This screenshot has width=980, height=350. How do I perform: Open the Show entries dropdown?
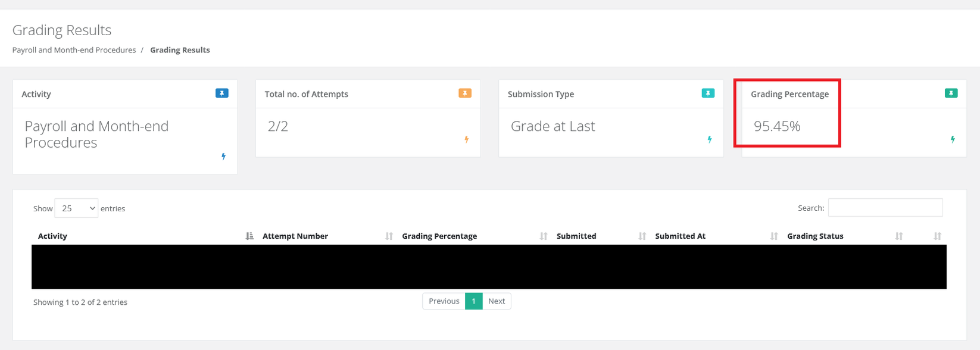click(76, 208)
